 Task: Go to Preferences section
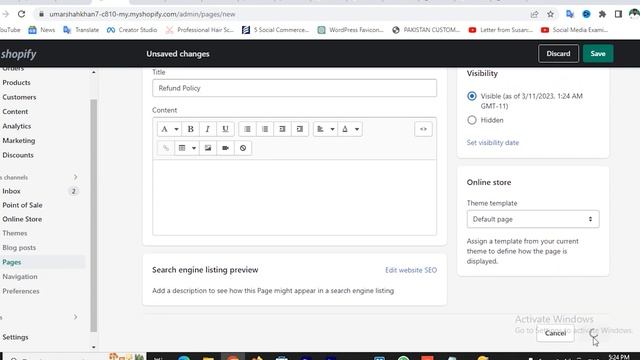(21, 291)
